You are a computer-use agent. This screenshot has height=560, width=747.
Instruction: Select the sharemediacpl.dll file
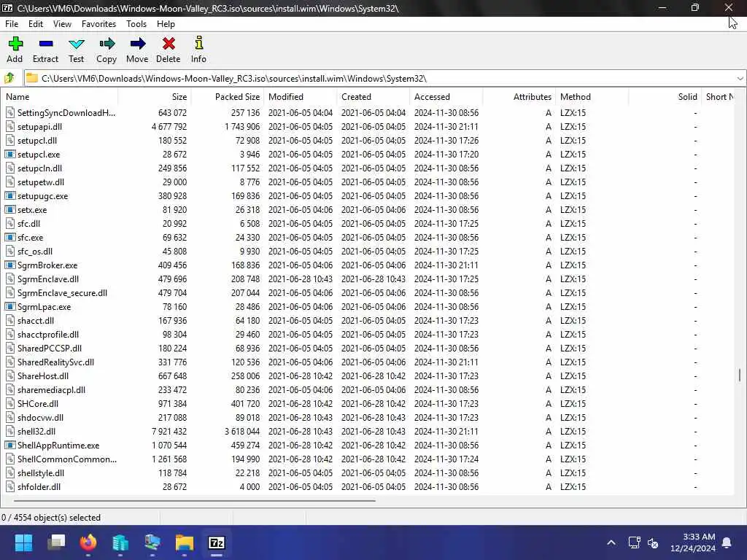point(52,389)
